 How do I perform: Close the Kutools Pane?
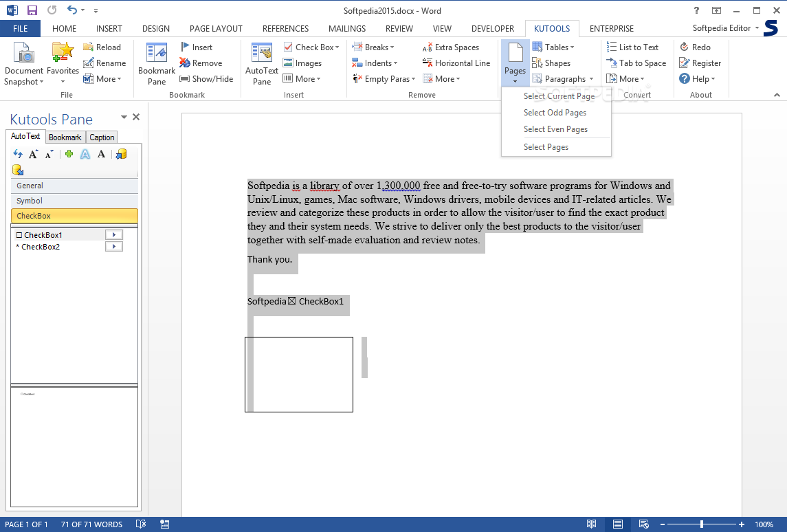[136, 117]
